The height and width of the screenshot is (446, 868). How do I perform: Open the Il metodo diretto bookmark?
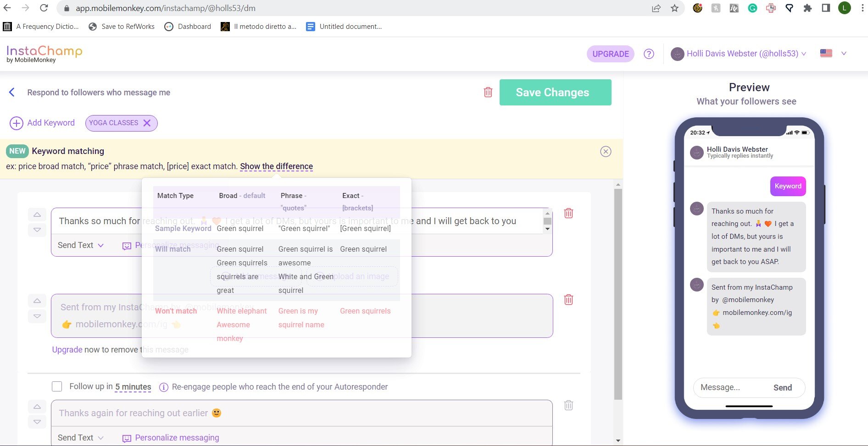coord(258,27)
